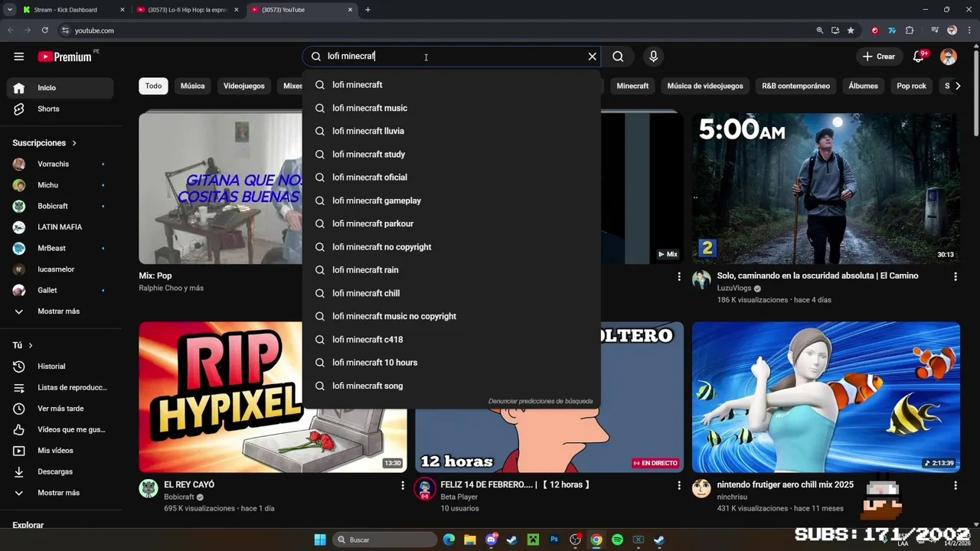Expand Mostrar más under Tú section
Screen dimensions: 980x551
pyautogui.click(x=60, y=493)
